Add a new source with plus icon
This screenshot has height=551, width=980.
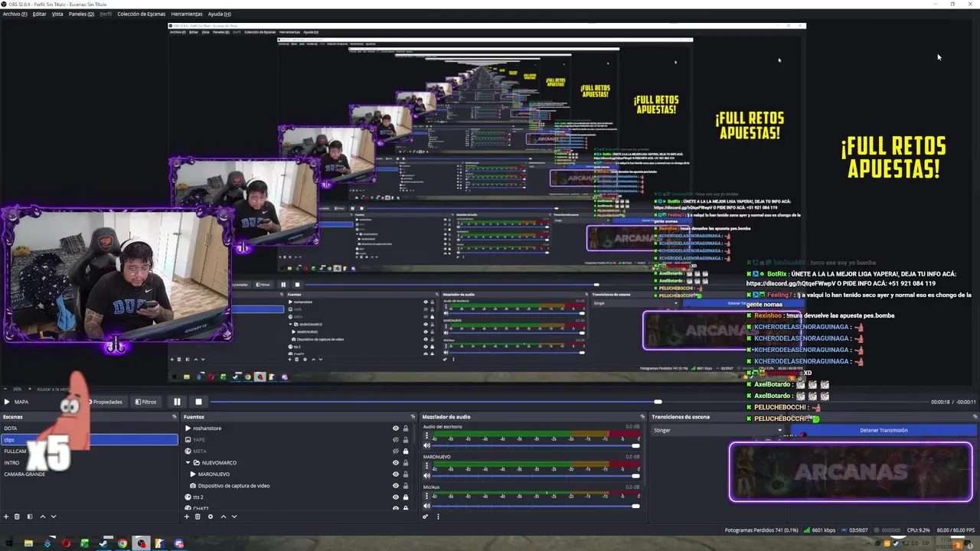coord(187,517)
